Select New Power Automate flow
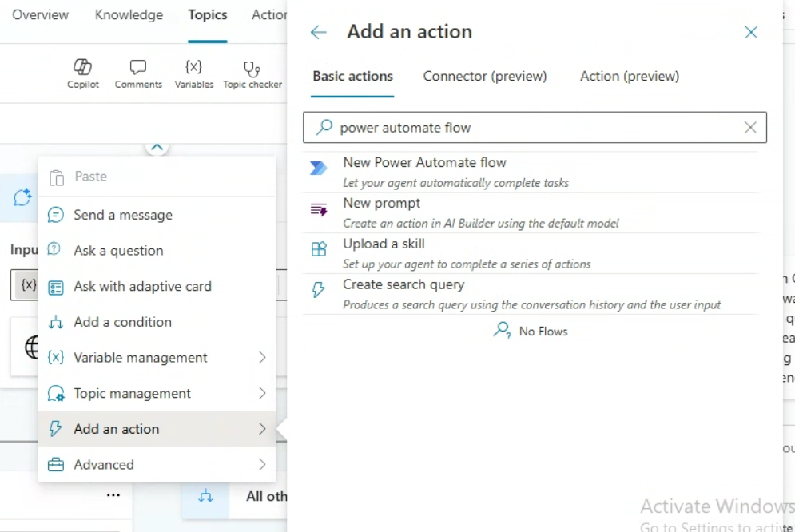This screenshot has height=532, width=795. 424,163
